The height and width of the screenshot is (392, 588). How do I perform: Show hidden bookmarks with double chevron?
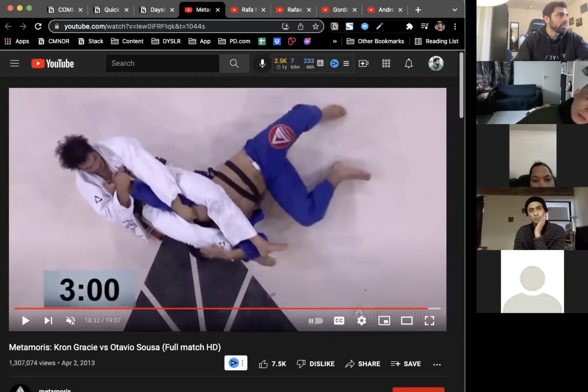tap(335, 42)
